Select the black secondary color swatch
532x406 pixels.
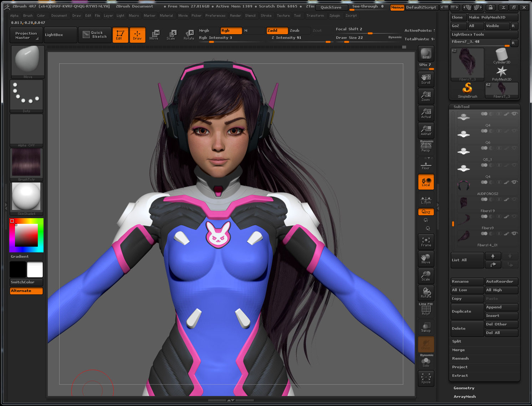tap(18, 269)
